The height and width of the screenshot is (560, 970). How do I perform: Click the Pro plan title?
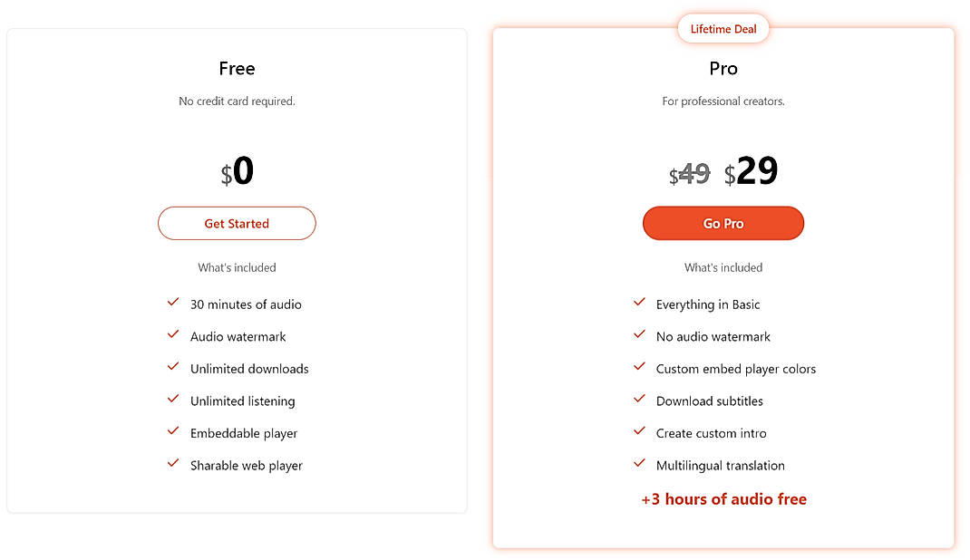click(x=723, y=68)
